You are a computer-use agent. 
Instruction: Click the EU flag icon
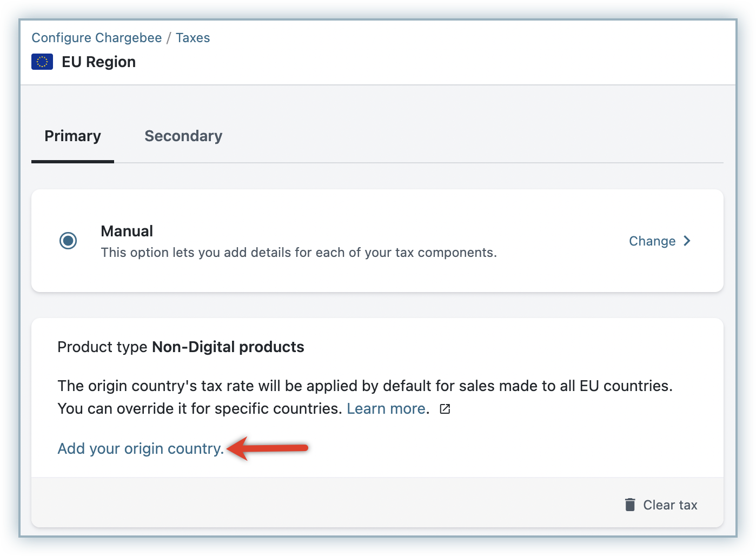[42, 62]
